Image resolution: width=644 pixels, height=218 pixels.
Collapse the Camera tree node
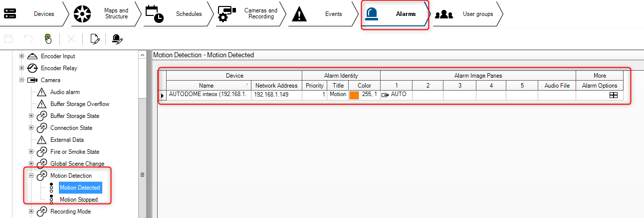tap(21, 80)
